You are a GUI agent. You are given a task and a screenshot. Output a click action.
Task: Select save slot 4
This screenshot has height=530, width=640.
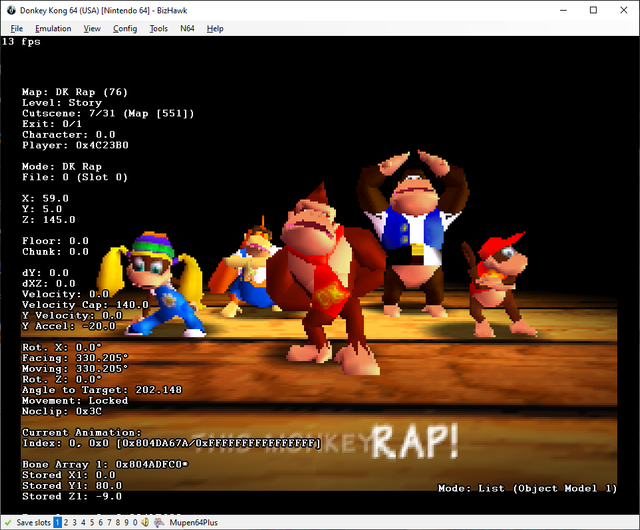tap(83, 522)
